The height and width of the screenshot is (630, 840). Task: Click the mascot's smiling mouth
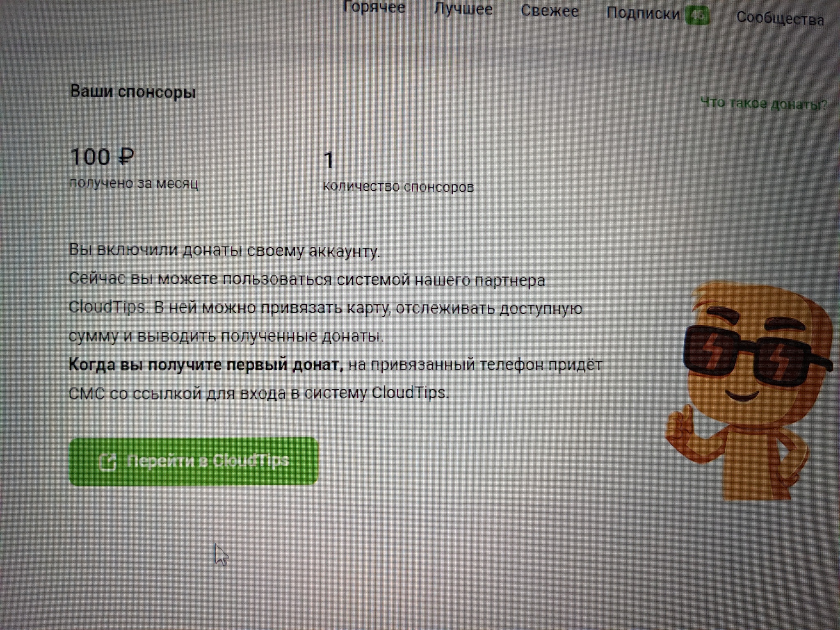point(742,396)
